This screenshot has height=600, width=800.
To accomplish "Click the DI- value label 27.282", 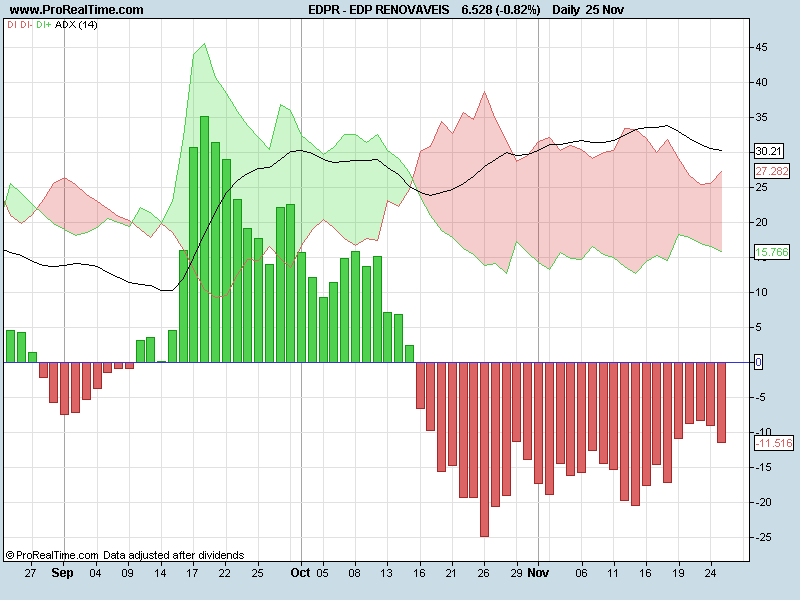I will point(771,171).
